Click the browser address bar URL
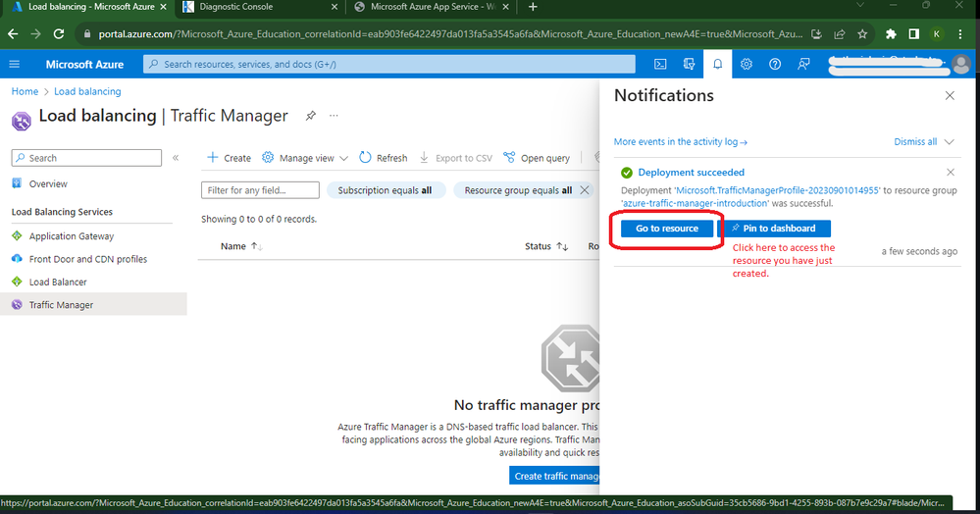This screenshot has height=514, width=980. tap(450, 33)
